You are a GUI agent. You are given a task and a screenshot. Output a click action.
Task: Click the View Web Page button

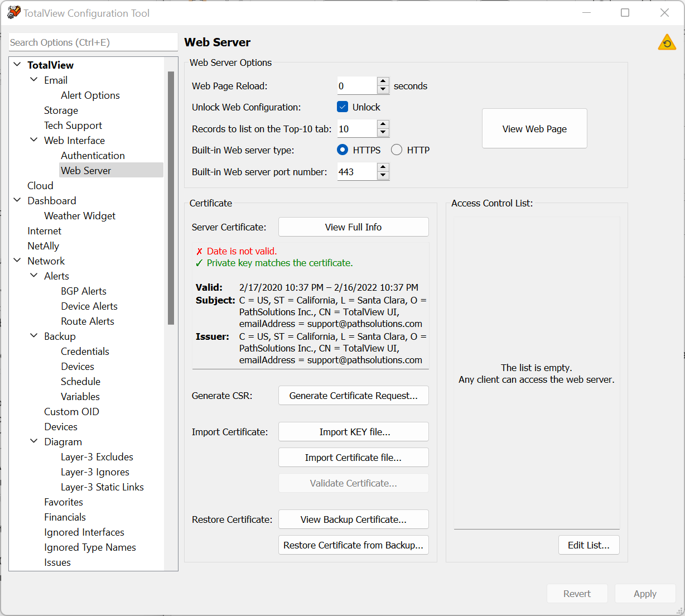534,129
